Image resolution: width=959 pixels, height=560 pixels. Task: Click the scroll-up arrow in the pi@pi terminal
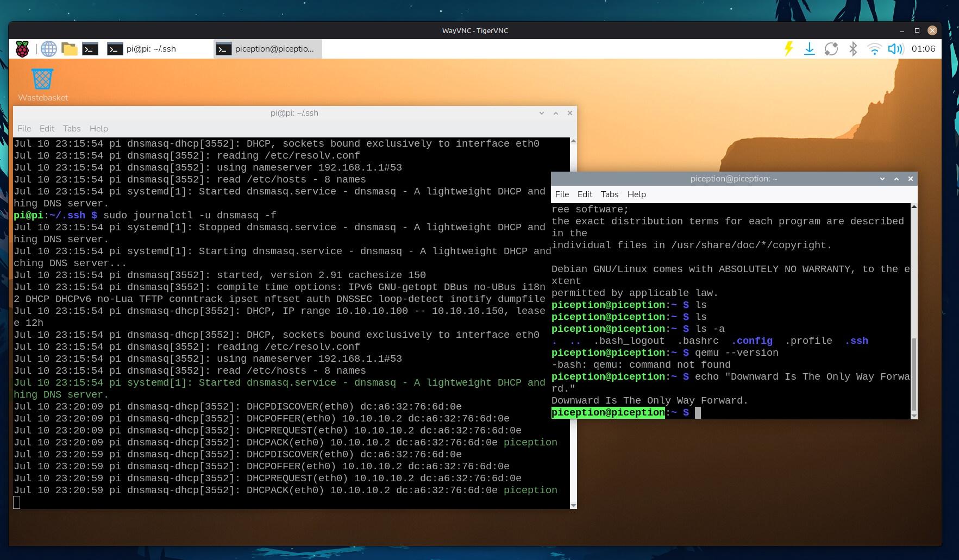point(573,141)
